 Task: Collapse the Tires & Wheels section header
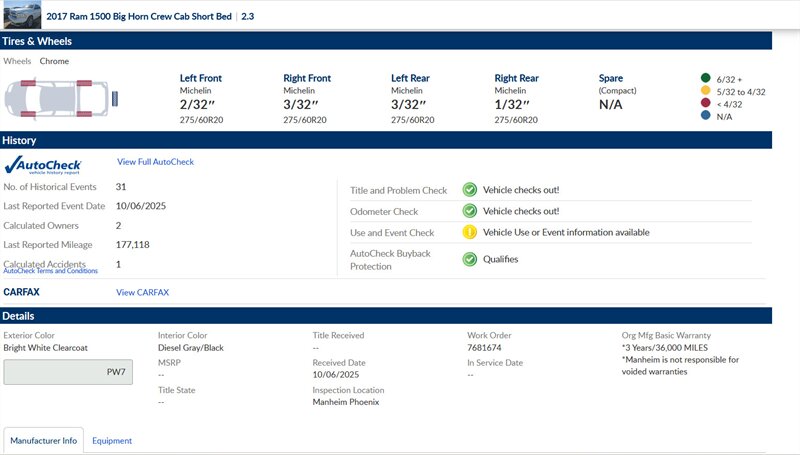pyautogui.click(x=385, y=41)
